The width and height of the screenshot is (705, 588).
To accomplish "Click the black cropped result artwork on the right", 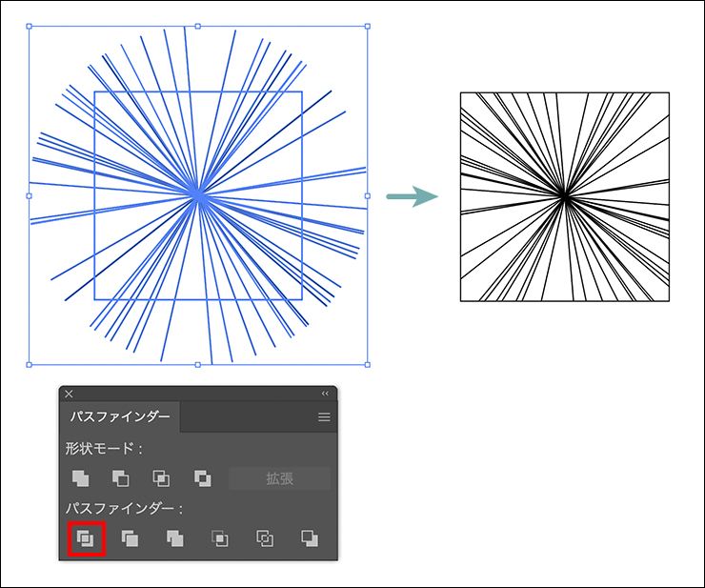I will [564, 197].
